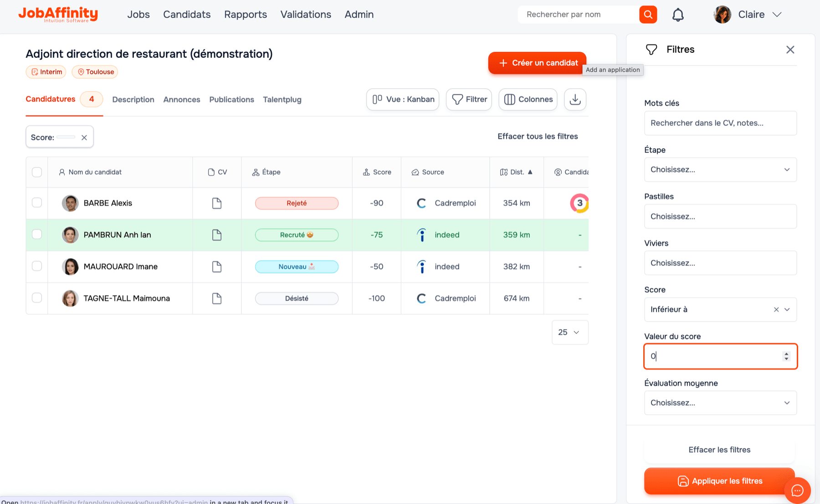
Task: Click the evaluation badge showing 3
Action: [x=579, y=203]
